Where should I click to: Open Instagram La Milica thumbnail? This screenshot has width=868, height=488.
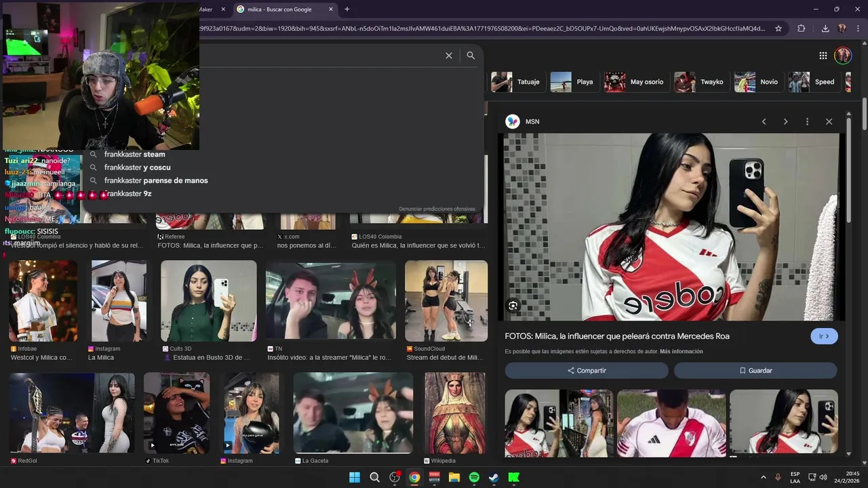click(x=119, y=301)
